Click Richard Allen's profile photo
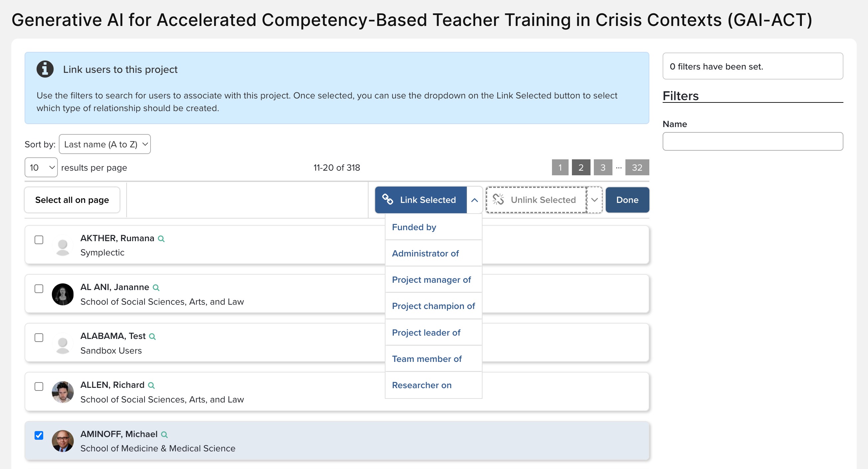 pos(63,392)
